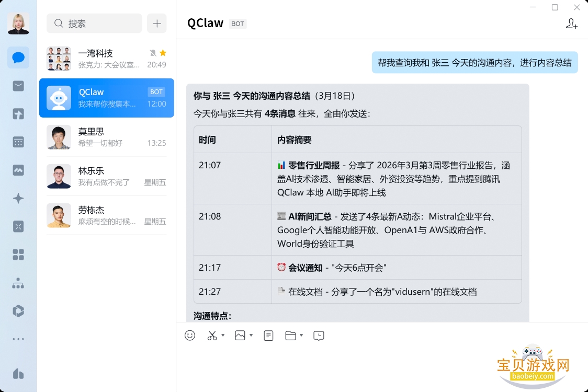
Task: Open the mini-apps grid icon in sidebar
Action: click(18, 255)
